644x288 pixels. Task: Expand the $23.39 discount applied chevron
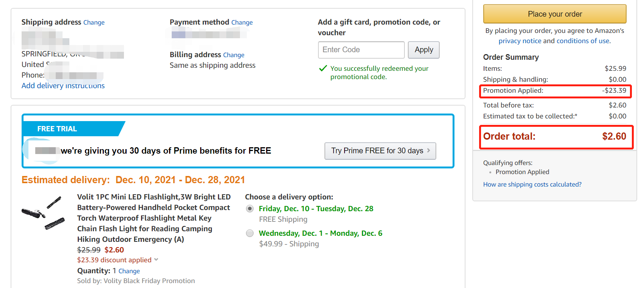[x=156, y=260]
